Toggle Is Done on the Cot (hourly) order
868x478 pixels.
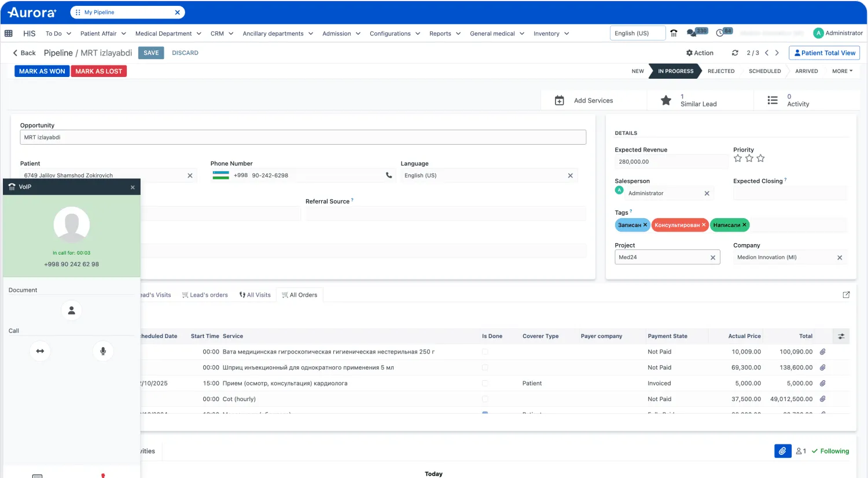pos(485,399)
